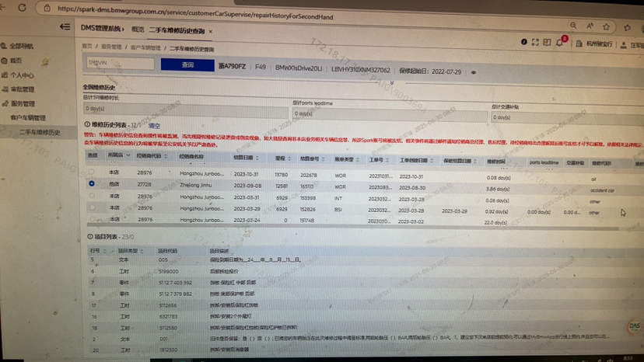Select the radio for the Zhejiang Jinhu row
Viewport: 644px width, 362px height.
click(92, 183)
